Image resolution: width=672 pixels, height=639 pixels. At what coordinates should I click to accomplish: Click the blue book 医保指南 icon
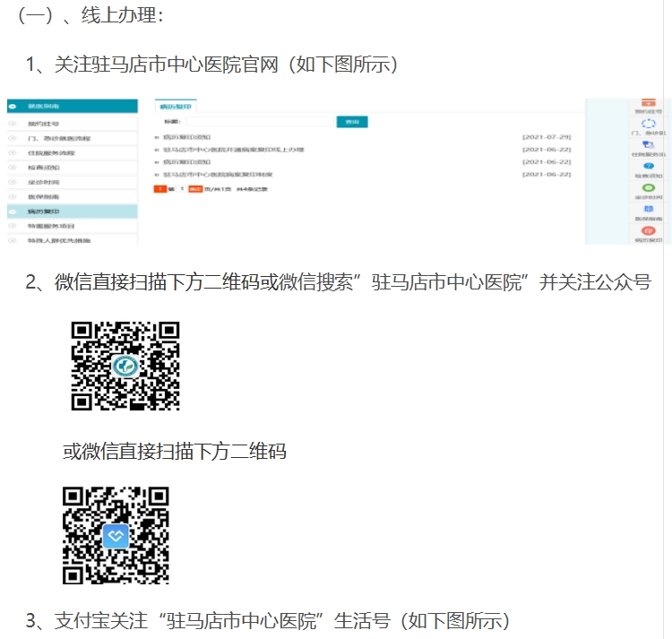[649, 209]
